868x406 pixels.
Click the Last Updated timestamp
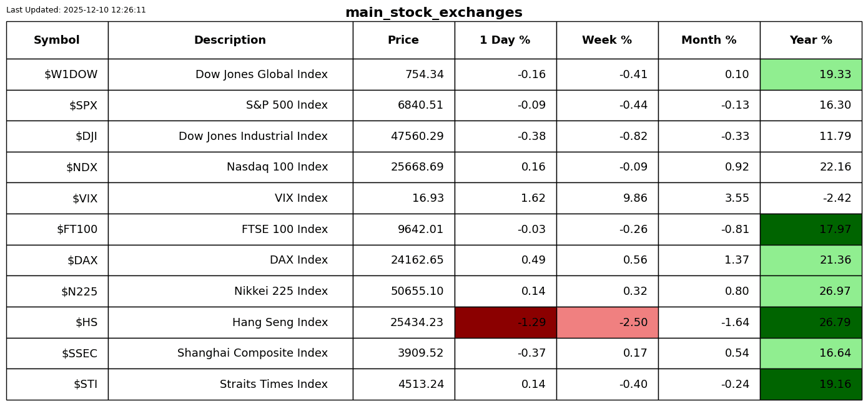pyautogui.click(x=76, y=10)
